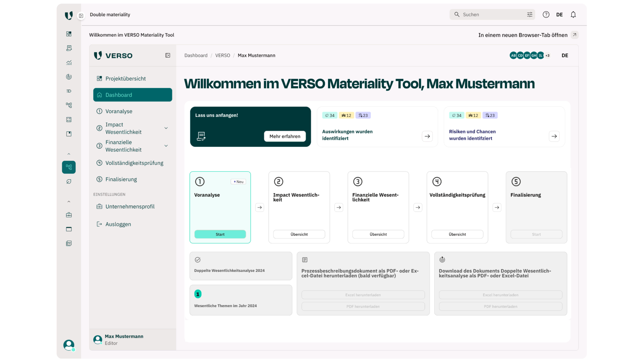The width and height of the screenshot is (644, 362).
Task: Open Wesentliche Themen im Jahr 2024 card
Action: click(x=241, y=300)
